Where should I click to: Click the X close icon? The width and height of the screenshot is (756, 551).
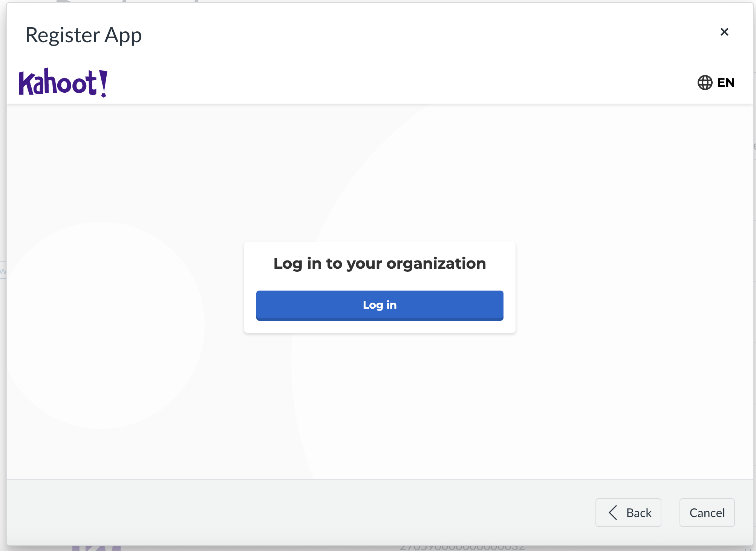724,32
